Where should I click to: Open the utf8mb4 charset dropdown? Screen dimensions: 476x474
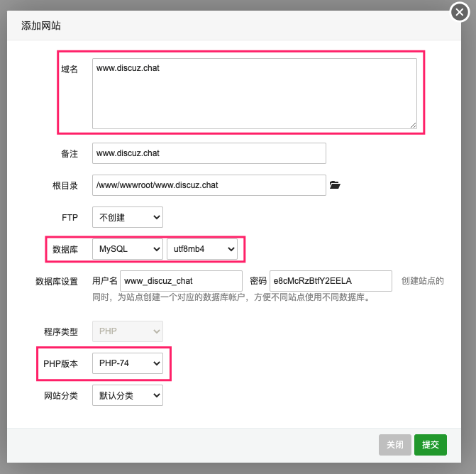point(202,249)
